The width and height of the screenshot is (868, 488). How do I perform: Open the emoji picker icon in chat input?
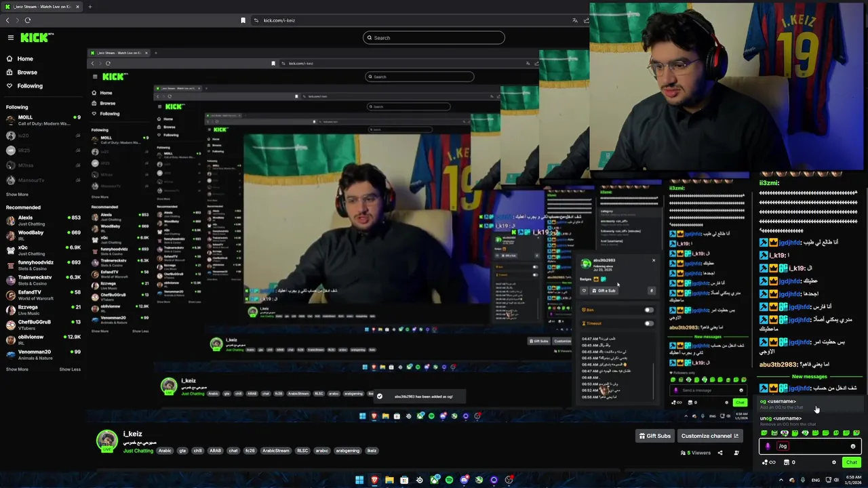pos(853,446)
